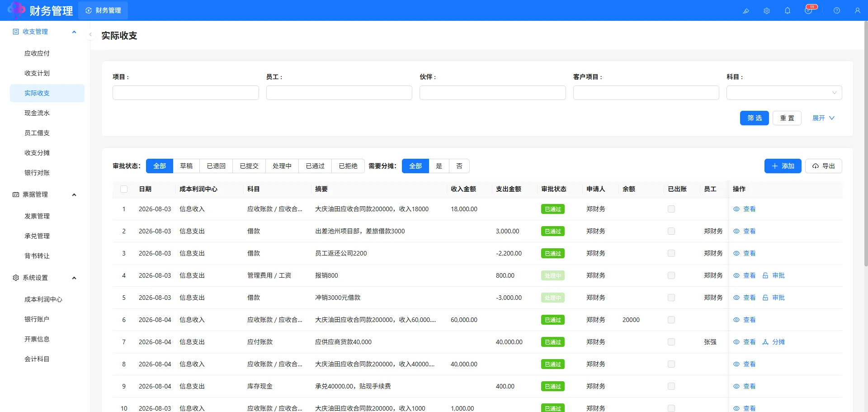Filter approval status by 已拒绝
This screenshot has width=868, height=412.
[x=348, y=166]
